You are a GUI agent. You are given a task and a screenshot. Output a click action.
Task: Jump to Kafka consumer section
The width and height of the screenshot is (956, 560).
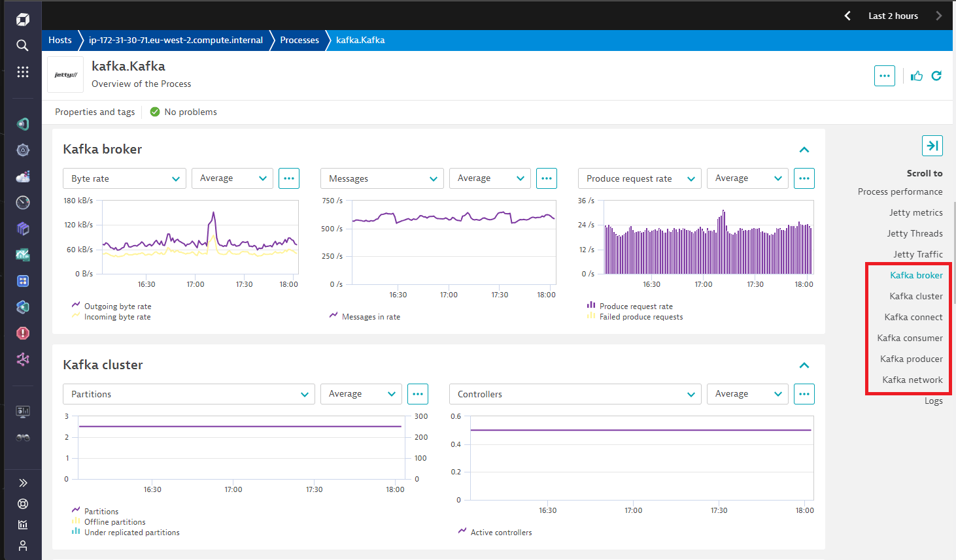click(910, 338)
